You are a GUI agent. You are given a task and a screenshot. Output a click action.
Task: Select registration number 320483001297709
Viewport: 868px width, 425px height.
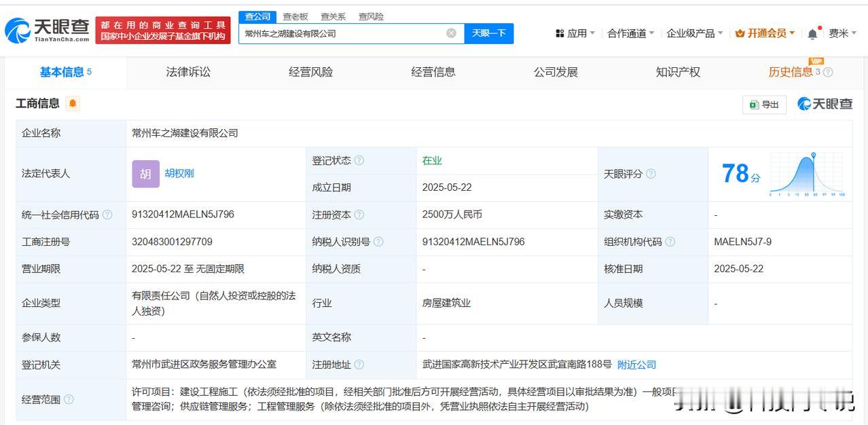[172, 242]
